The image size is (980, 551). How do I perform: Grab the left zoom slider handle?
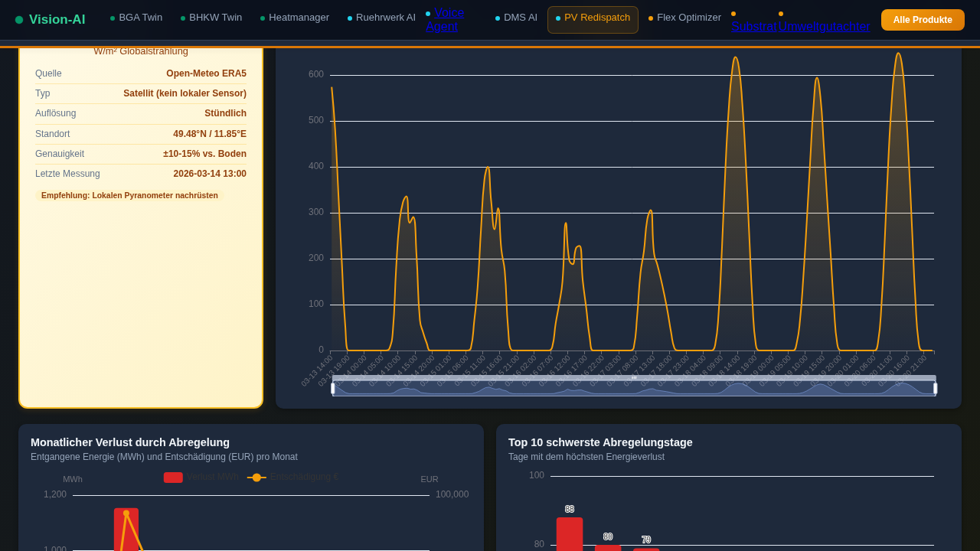click(x=333, y=389)
